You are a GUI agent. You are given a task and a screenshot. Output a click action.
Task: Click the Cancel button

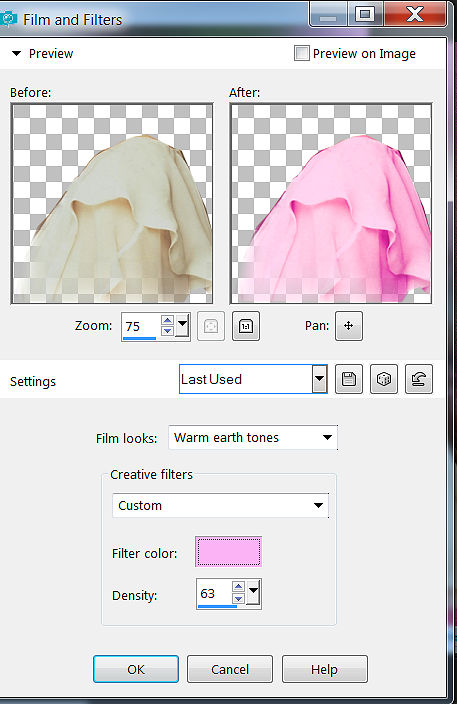coord(230,669)
